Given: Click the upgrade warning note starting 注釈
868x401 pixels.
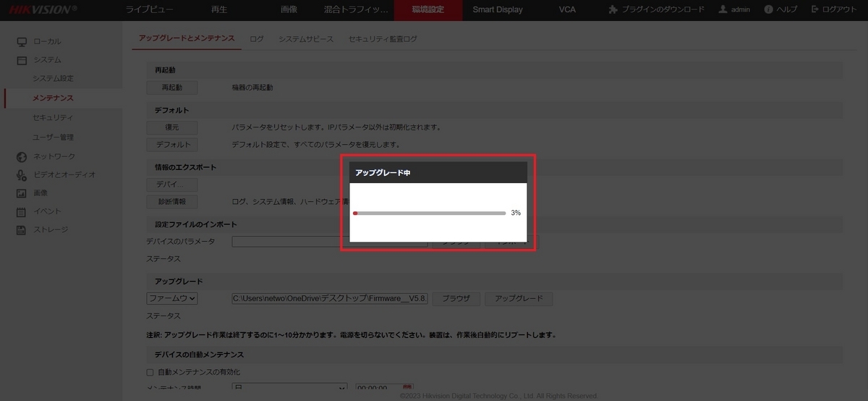Looking at the screenshot, I should pos(351,336).
